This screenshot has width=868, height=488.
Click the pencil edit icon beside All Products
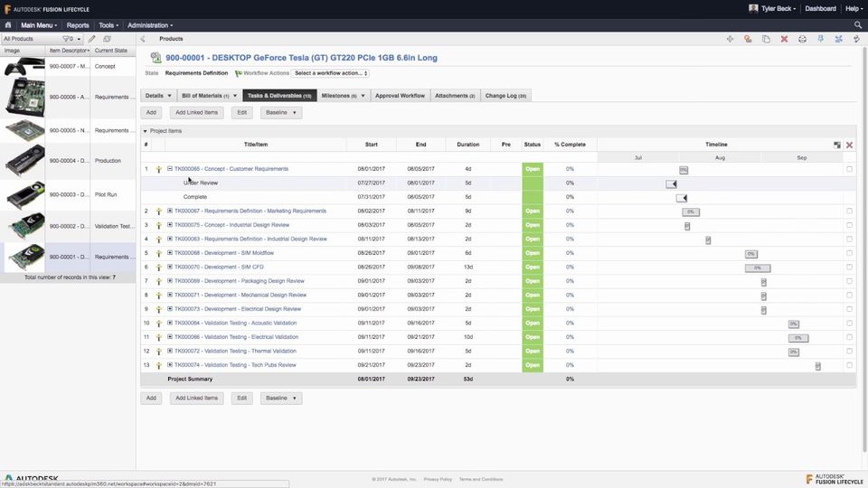(91, 39)
